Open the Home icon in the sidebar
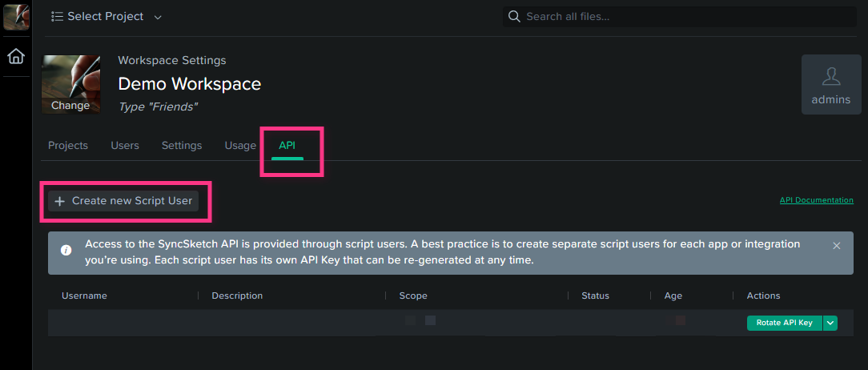This screenshot has height=370, width=868. tap(16, 56)
